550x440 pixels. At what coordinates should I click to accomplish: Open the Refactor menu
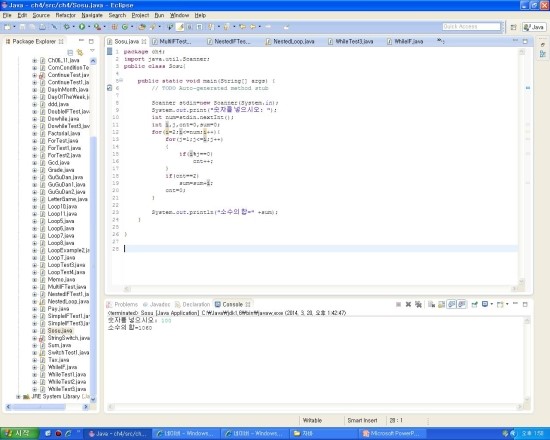pyautogui.click(x=66, y=15)
